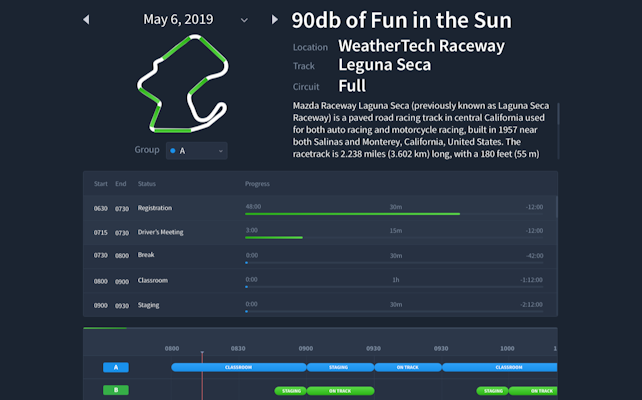642x400 pixels.
Task: Click group B second Staging timeline block
Action: tap(493, 391)
